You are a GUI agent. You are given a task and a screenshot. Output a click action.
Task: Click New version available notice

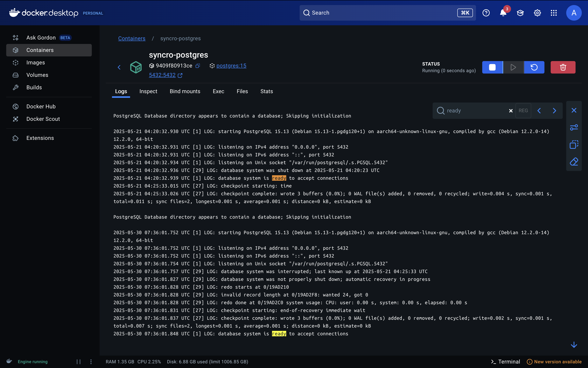(554, 362)
